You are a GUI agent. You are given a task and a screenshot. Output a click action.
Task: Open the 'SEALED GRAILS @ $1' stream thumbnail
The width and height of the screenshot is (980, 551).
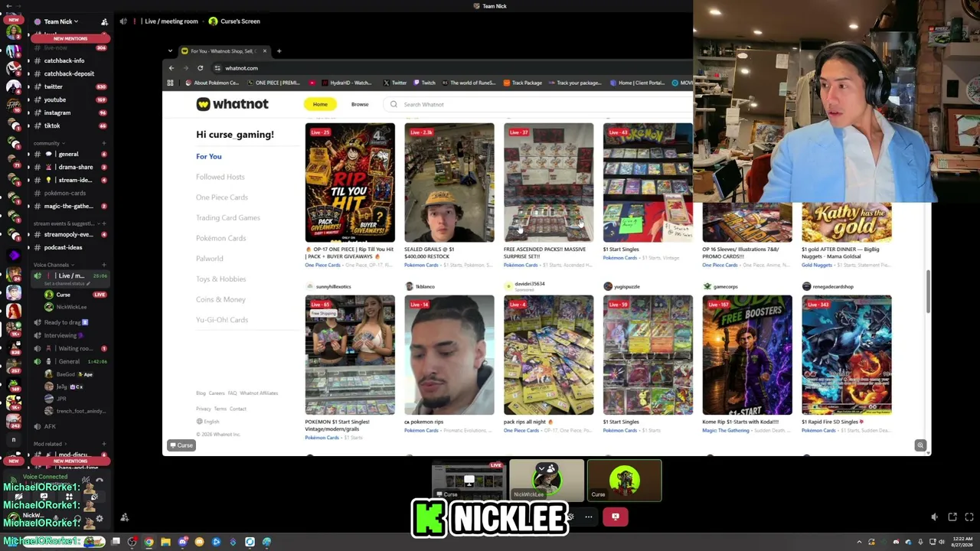(x=449, y=182)
